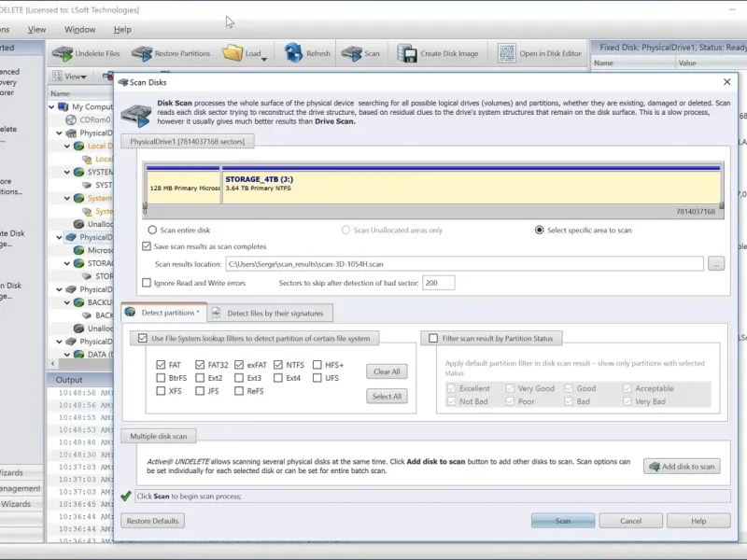
Task: Switch to Detect files by their signatures tab
Action: click(x=270, y=313)
